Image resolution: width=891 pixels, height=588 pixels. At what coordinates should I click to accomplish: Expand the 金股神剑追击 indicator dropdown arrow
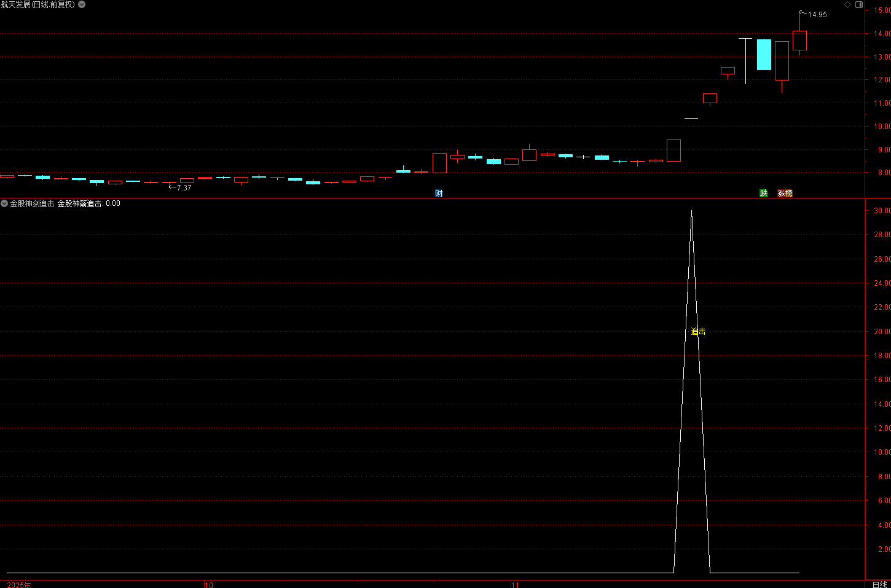4,203
